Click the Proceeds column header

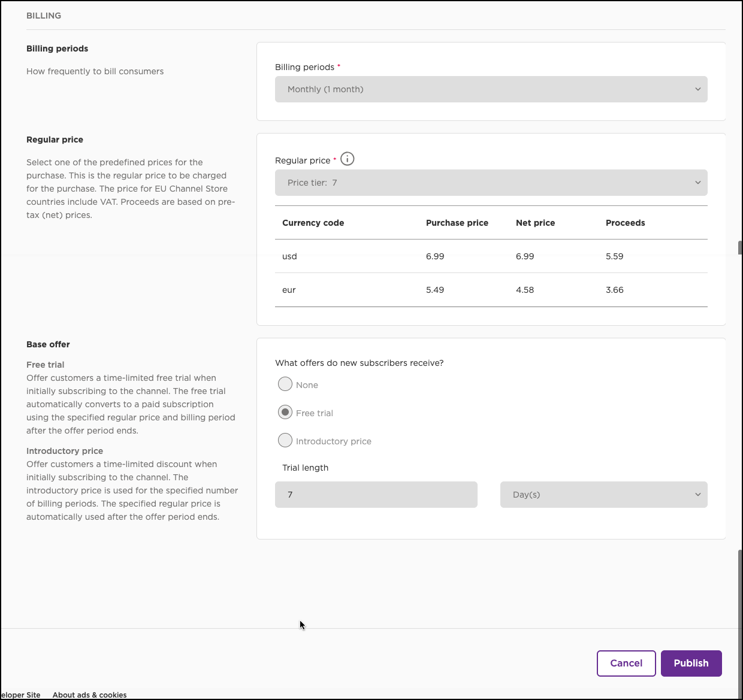pos(625,223)
